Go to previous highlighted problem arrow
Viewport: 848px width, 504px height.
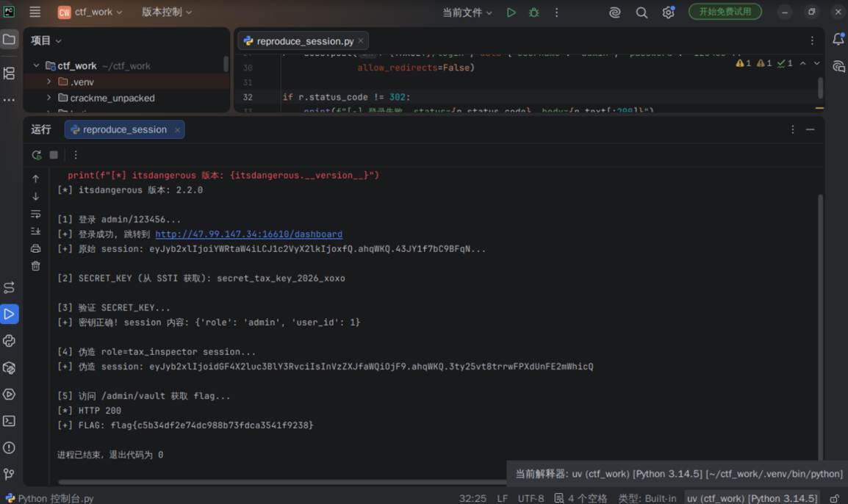coord(803,63)
